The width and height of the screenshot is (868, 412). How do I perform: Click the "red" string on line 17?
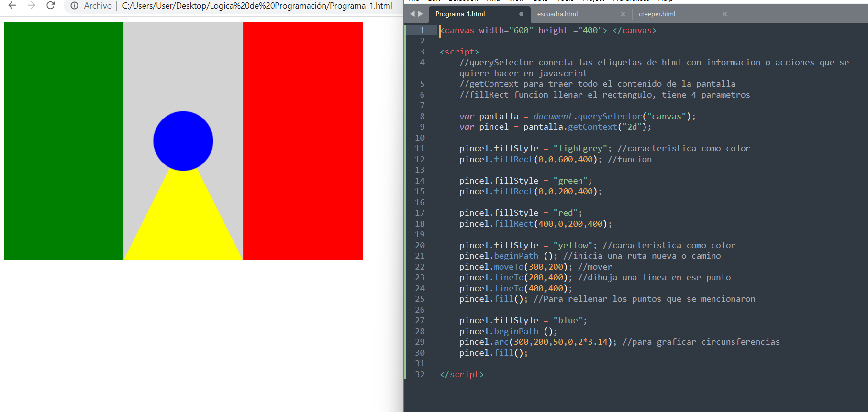[565, 213]
